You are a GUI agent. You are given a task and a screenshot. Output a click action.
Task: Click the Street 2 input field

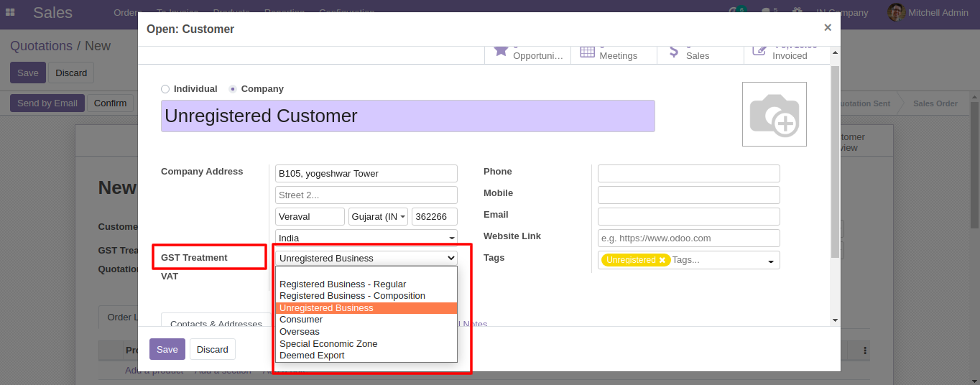pos(366,195)
